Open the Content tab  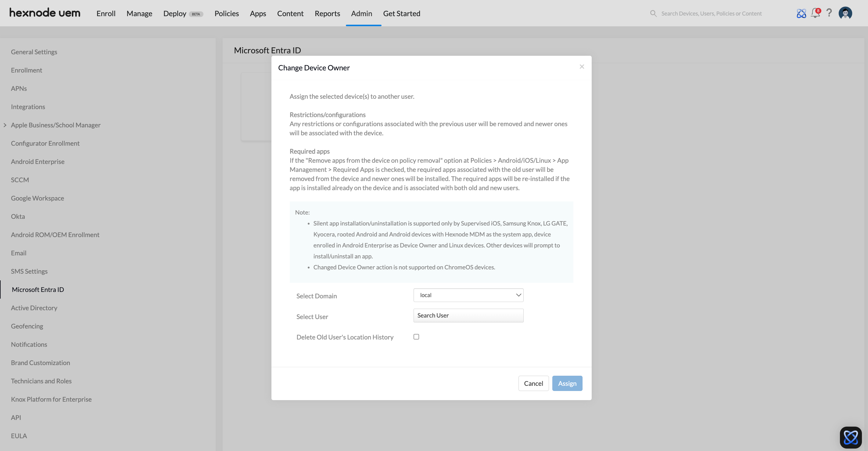tap(290, 13)
